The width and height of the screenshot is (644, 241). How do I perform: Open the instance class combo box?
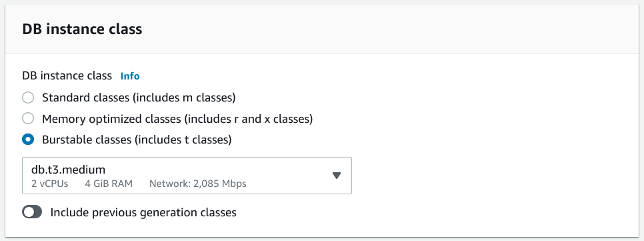[187, 176]
